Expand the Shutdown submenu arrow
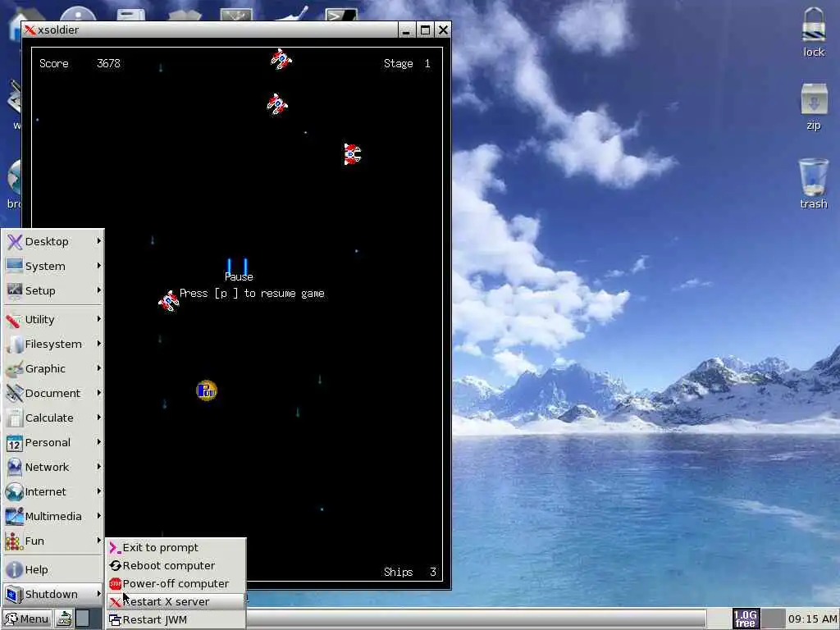The height and width of the screenshot is (630, 840). 99,594
